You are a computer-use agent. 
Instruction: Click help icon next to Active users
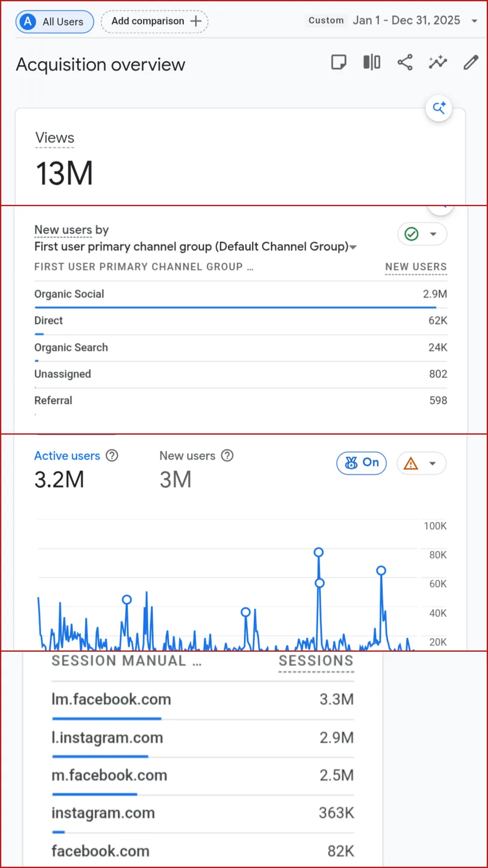point(112,455)
